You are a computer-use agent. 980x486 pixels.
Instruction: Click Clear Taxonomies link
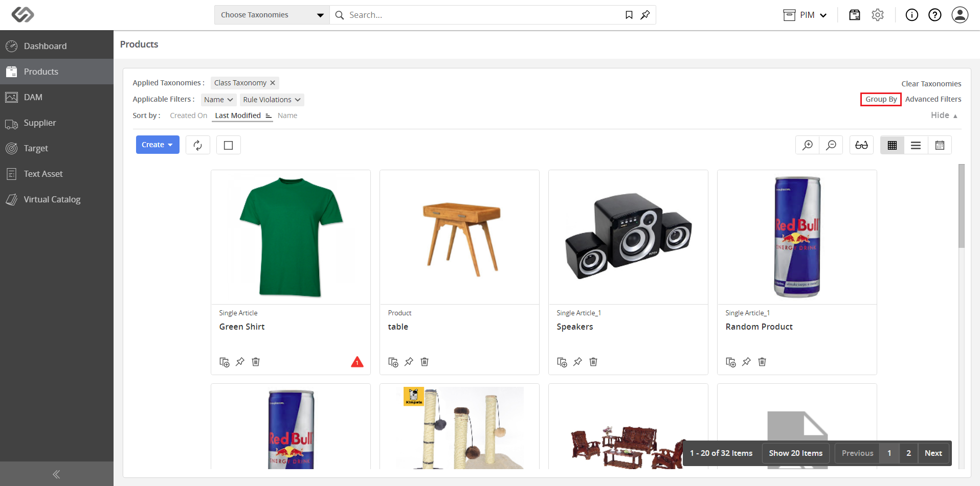tap(931, 84)
